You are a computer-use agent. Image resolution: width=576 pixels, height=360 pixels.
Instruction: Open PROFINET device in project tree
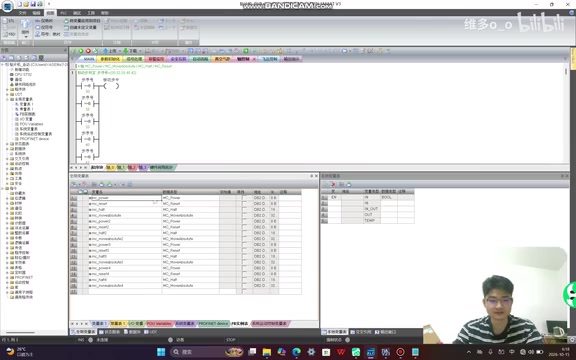coord(32,139)
